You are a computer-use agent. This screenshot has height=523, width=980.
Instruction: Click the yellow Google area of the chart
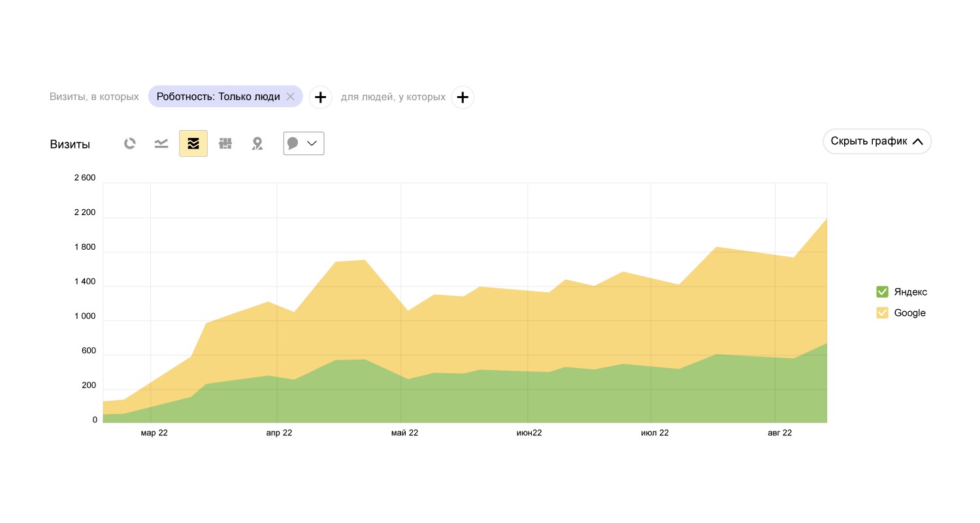(457, 327)
